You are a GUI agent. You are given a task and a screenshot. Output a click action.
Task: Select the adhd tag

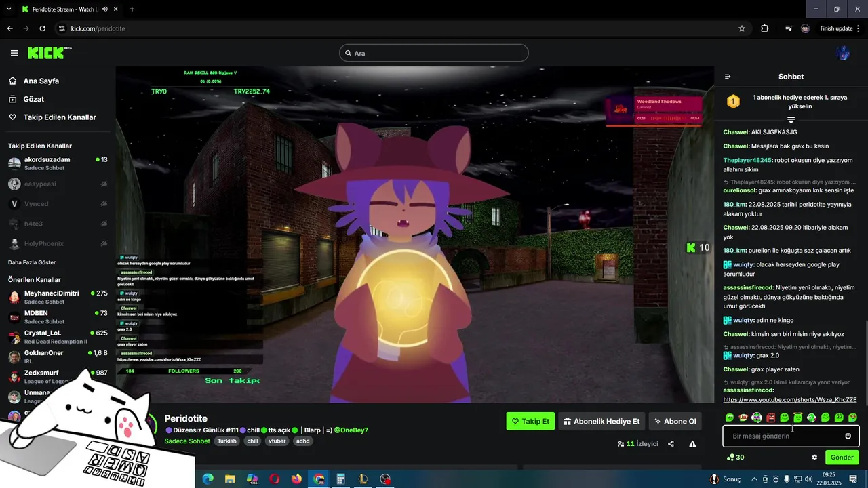[303, 441]
